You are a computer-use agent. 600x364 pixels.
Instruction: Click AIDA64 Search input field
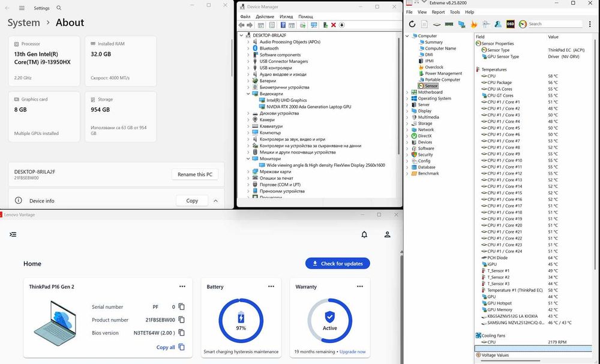(555, 24)
